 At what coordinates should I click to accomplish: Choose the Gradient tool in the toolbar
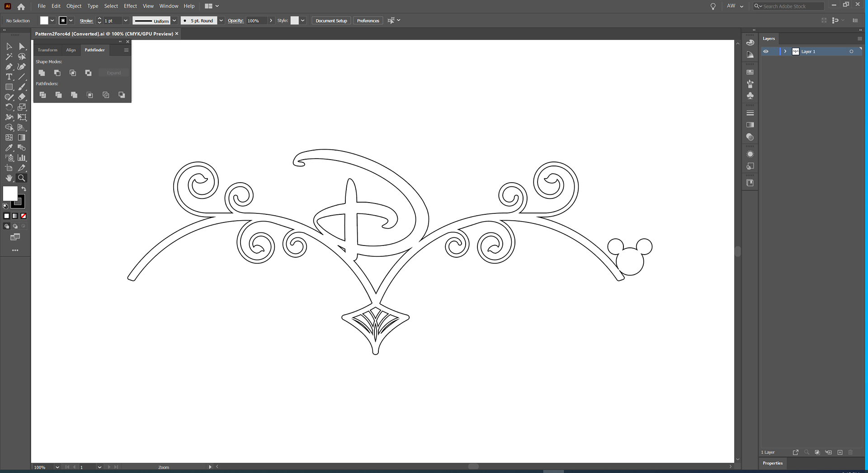tap(22, 137)
